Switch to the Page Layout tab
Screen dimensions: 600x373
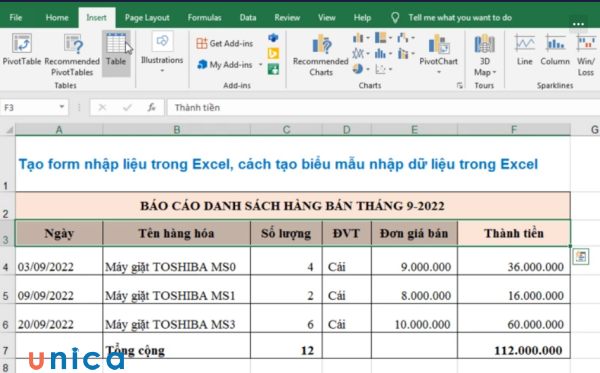click(x=147, y=18)
